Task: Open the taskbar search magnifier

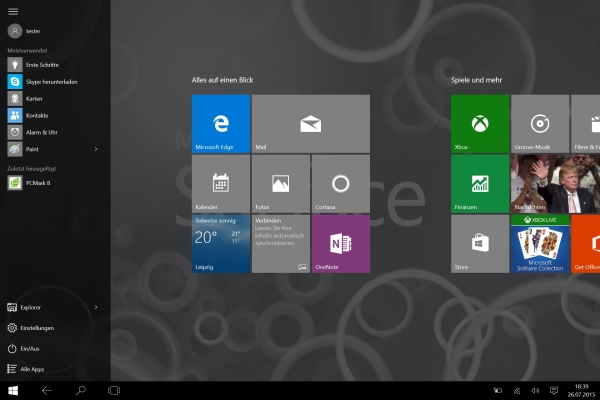Action: (80, 390)
